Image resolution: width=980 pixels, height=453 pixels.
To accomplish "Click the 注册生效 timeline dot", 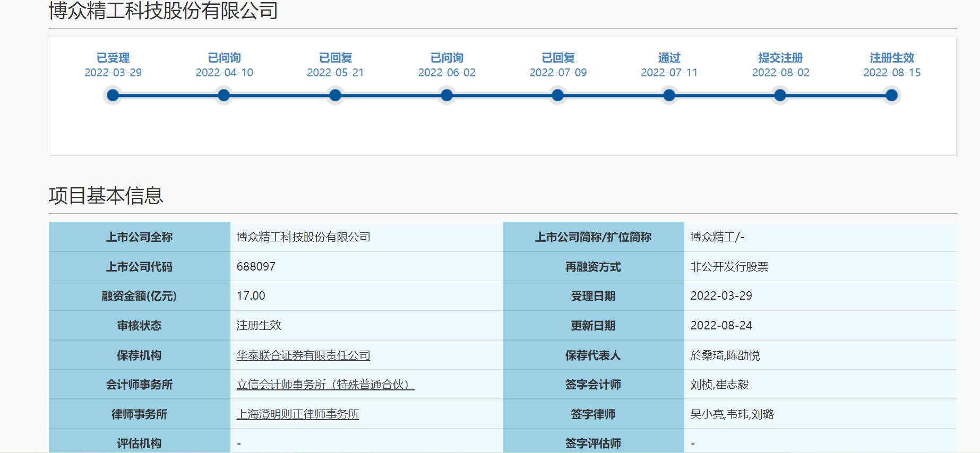I will (x=891, y=95).
